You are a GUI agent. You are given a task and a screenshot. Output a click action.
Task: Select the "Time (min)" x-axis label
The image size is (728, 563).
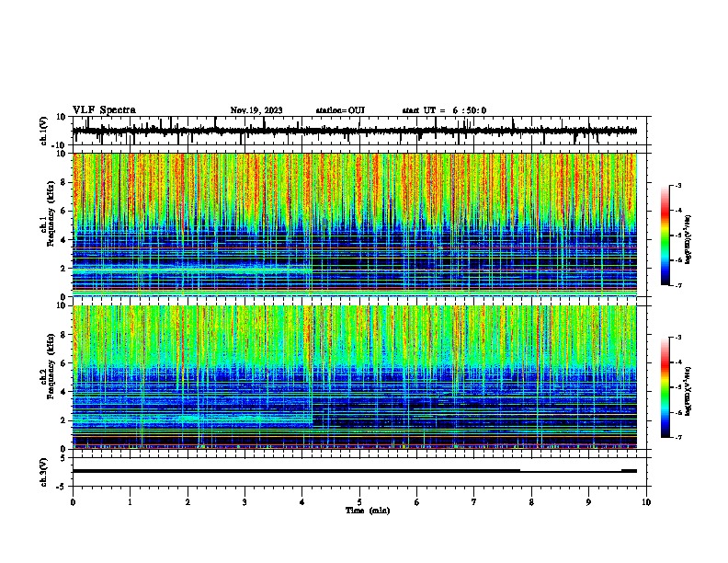(x=368, y=511)
